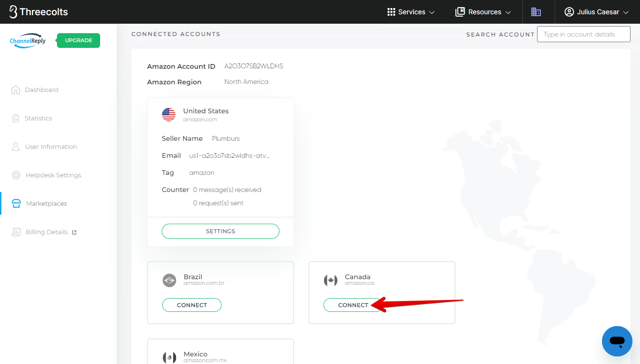Click the Seller Name value Plumburs
This screenshot has height=364, width=640.
(x=226, y=138)
